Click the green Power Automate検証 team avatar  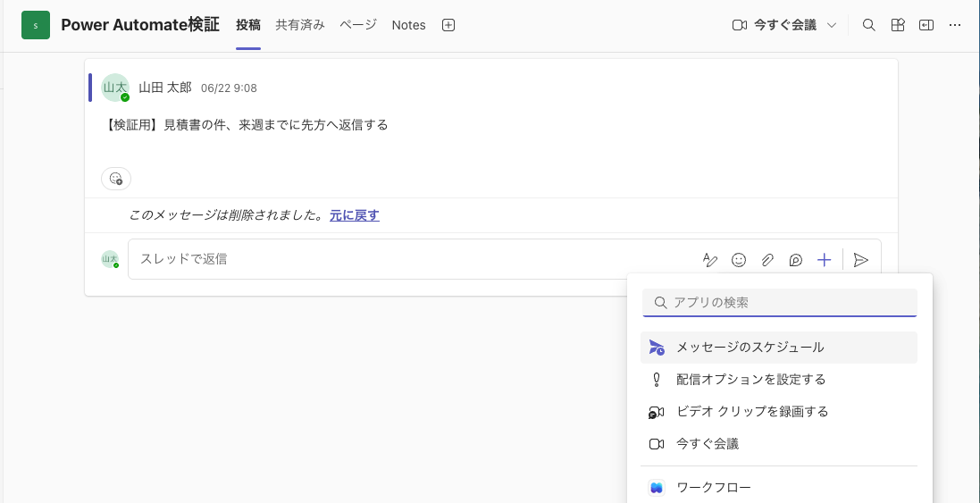pos(36,25)
